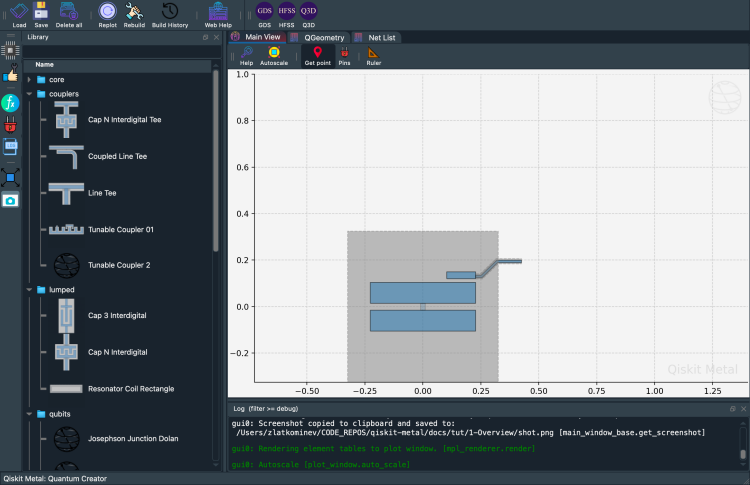Screen dimensions: 750x485
Task: Open the Q3D renderer
Action: 309,12
